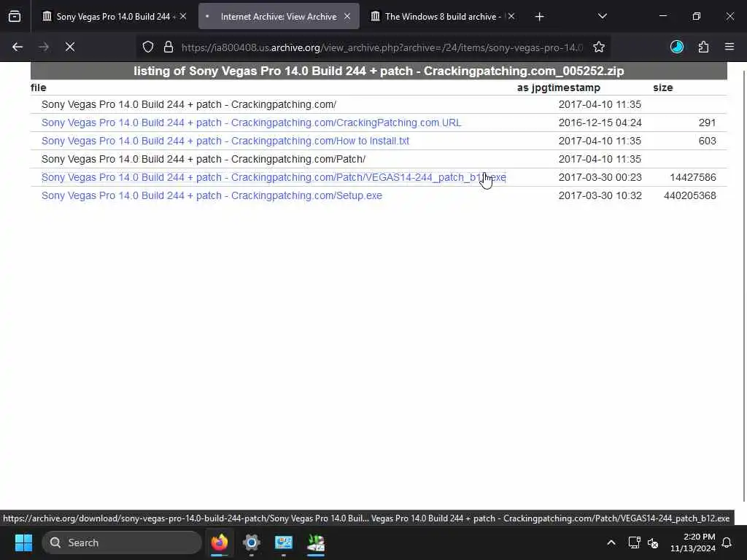Click the muted volume tray icon
This screenshot has height=560, width=747.
[x=653, y=542]
